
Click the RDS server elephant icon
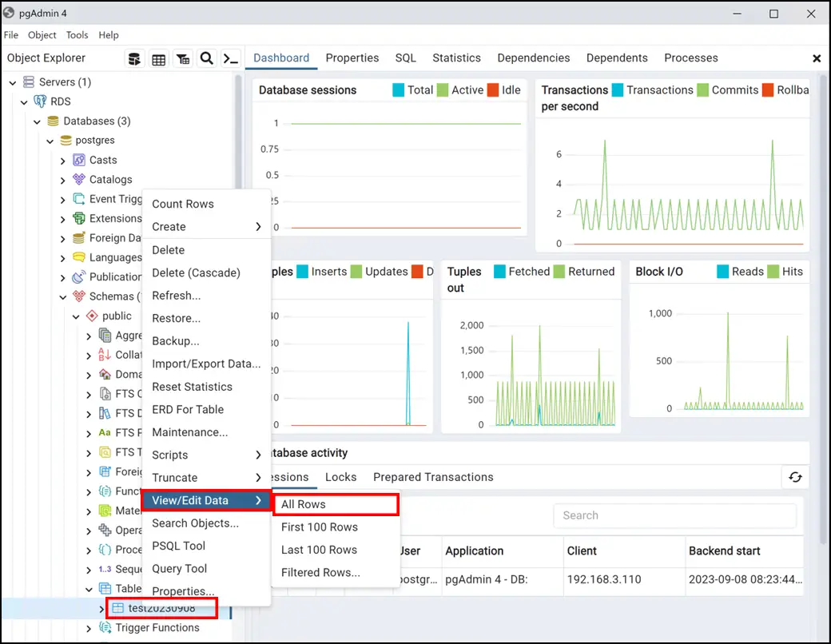coord(40,101)
